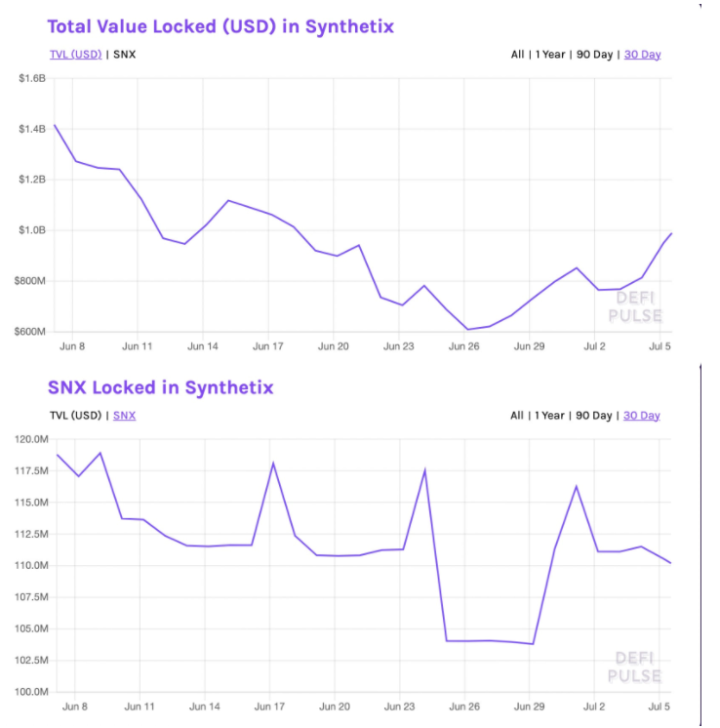Click Jun 26 low point on TVL line
The width and height of the screenshot is (720, 728).
[466, 329]
